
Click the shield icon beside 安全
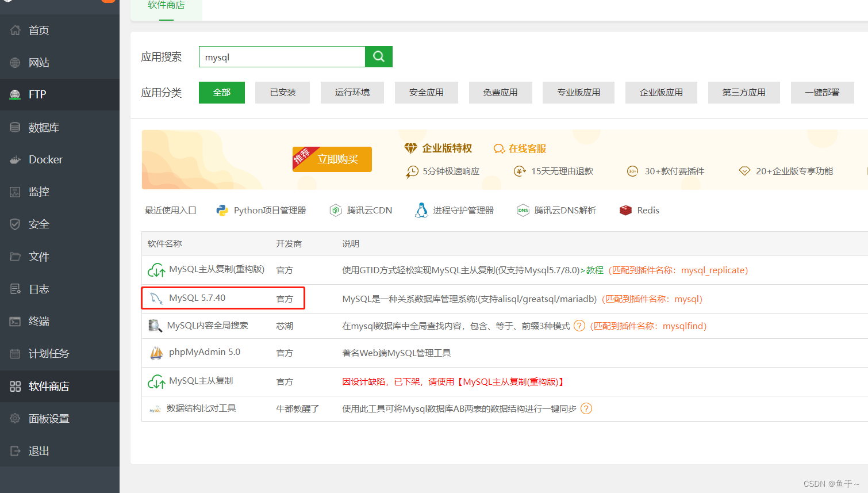15,224
